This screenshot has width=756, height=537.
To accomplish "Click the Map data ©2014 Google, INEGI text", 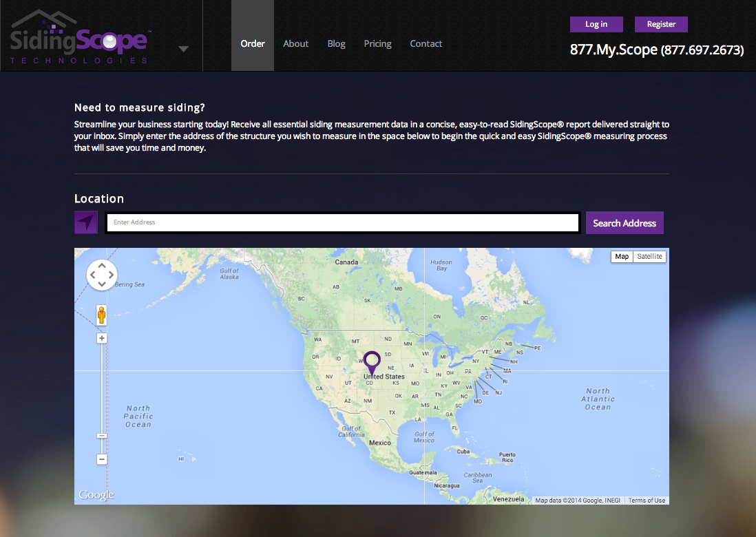I will [578, 501].
